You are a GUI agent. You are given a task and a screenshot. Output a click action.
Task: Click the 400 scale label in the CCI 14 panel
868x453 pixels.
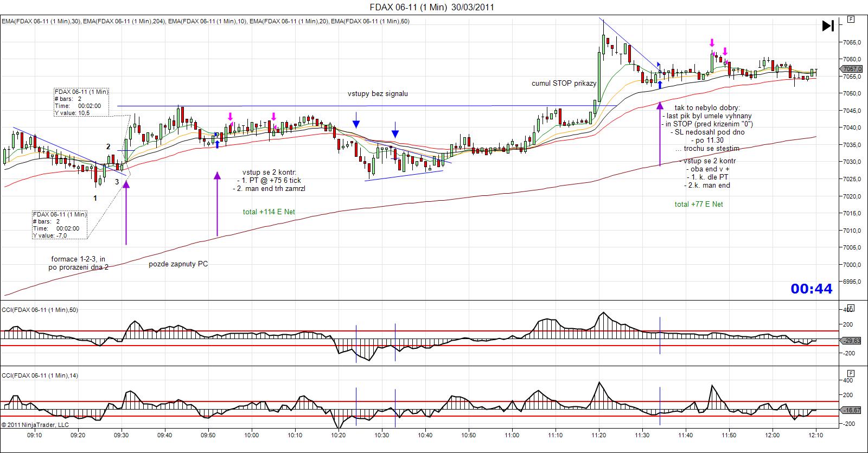click(848, 380)
